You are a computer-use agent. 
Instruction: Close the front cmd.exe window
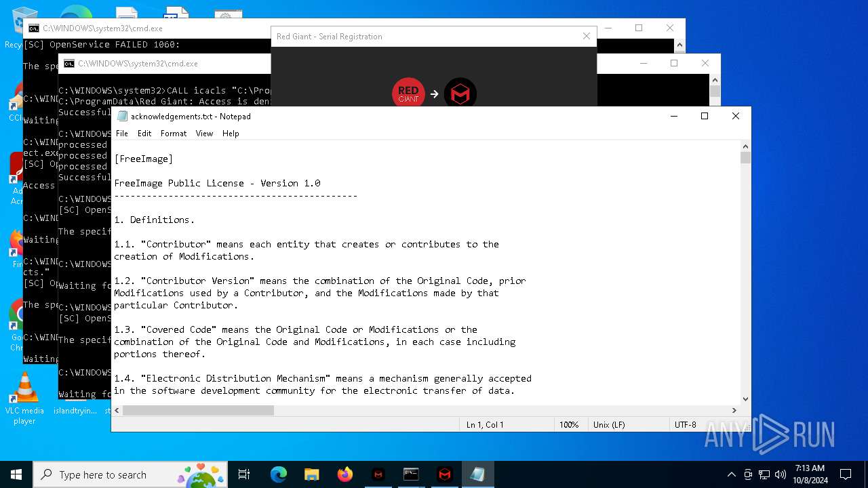[x=705, y=63]
